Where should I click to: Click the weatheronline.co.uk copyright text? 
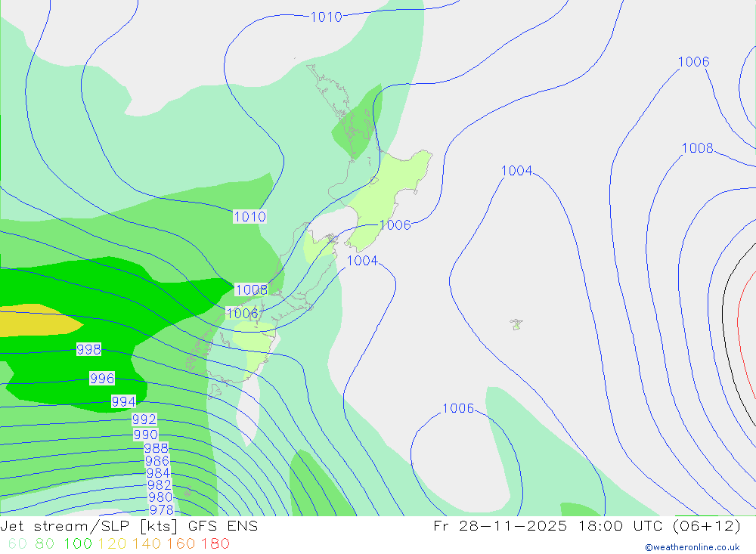coord(692,547)
